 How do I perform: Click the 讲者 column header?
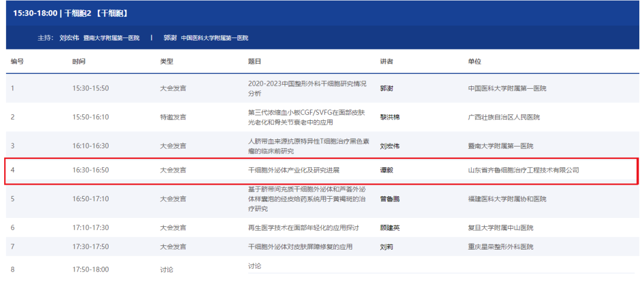click(x=386, y=61)
